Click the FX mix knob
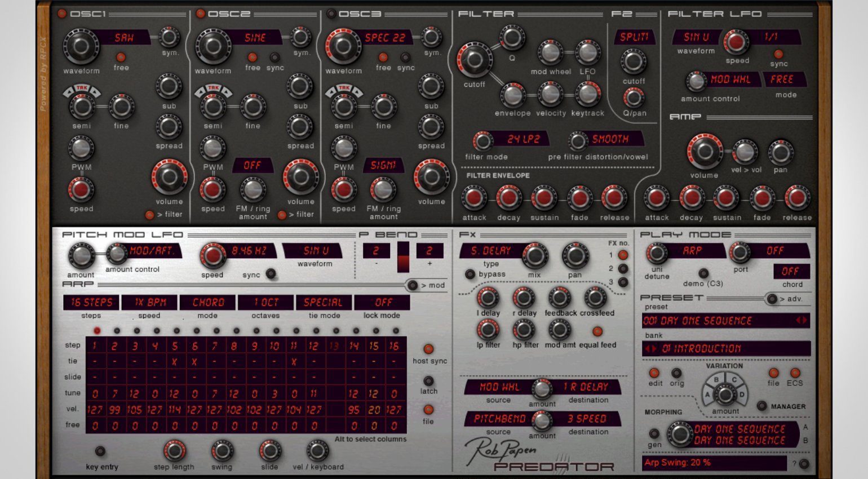This screenshot has height=479, width=868. click(x=534, y=256)
